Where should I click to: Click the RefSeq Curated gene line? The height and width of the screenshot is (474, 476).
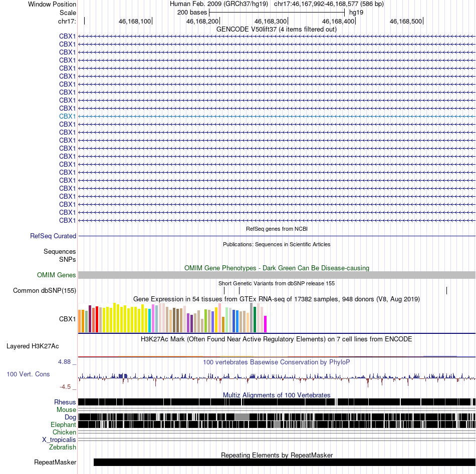[277, 236]
